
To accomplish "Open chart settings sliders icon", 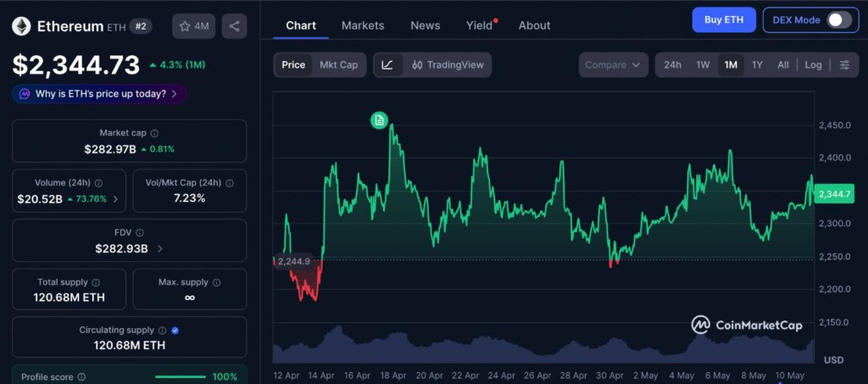I will 844,64.
